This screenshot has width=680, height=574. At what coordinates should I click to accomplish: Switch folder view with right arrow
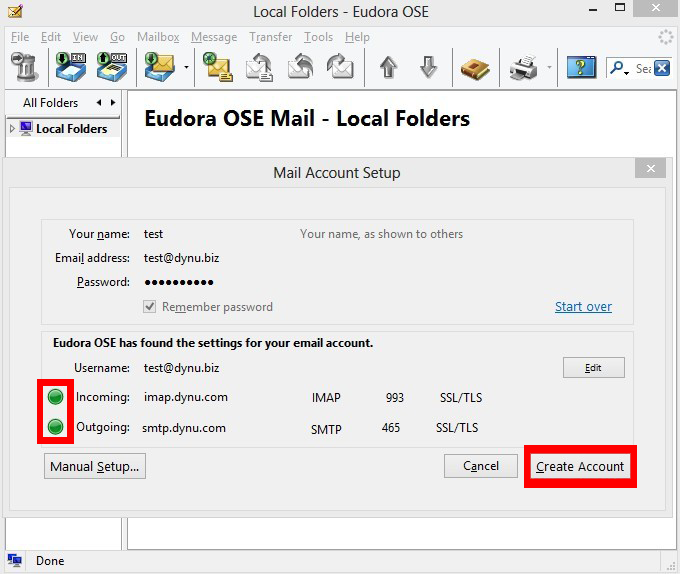tap(113, 103)
